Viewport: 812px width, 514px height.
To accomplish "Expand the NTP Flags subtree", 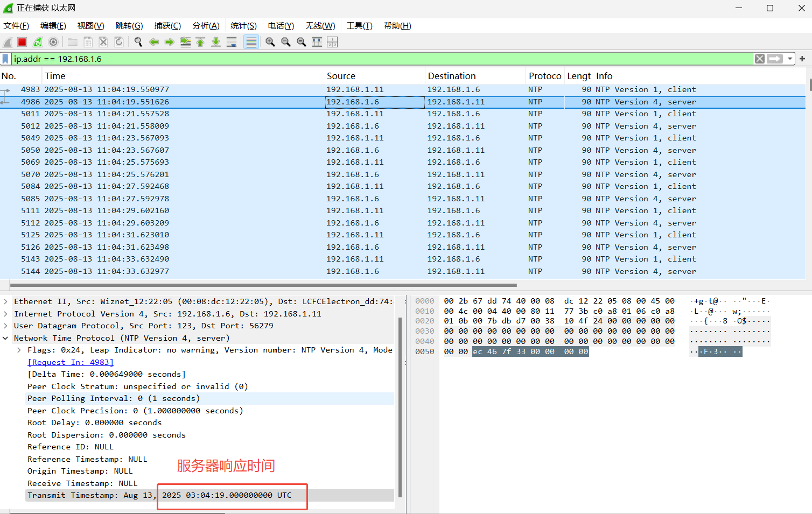I will tap(19, 350).
